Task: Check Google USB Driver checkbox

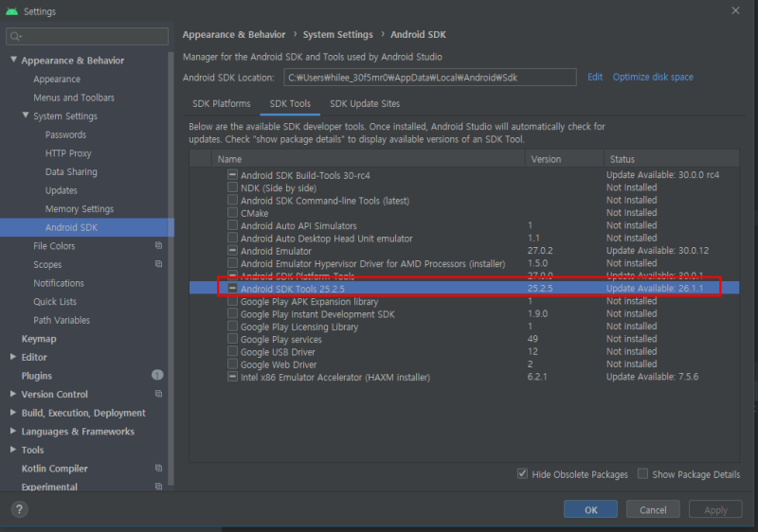Action: (x=232, y=351)
